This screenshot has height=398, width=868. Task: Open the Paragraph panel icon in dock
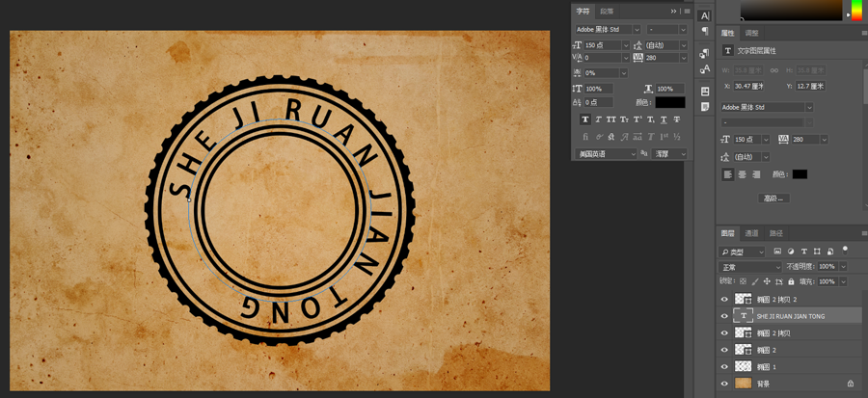click(705, 31)
